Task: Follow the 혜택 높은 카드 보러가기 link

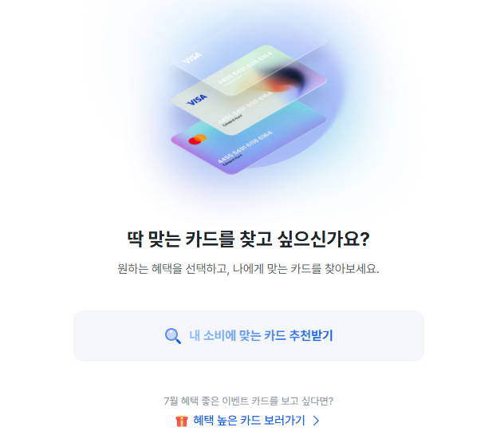Action: [249, 421]
